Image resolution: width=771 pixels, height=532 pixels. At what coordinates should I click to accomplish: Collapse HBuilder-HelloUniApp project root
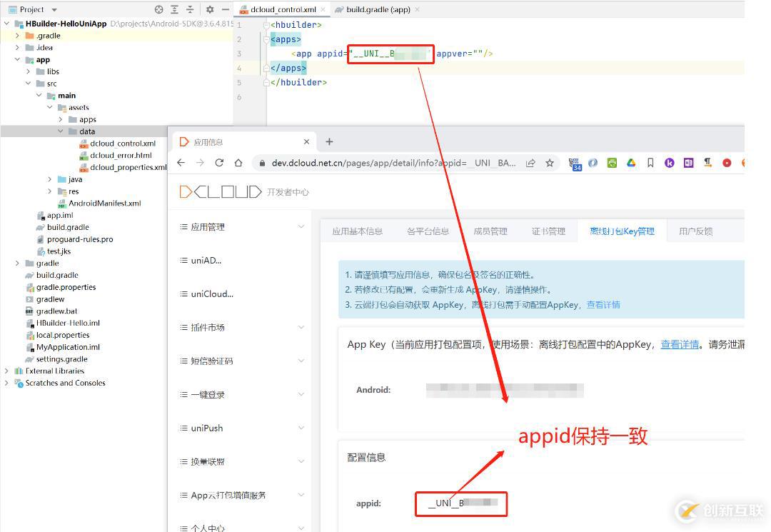tap(6, 24)
